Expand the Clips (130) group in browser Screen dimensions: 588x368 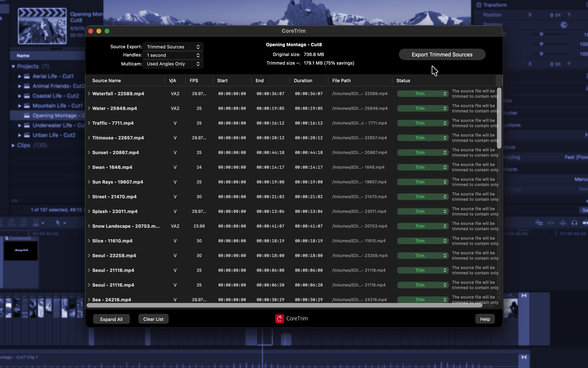click(13, 145)
